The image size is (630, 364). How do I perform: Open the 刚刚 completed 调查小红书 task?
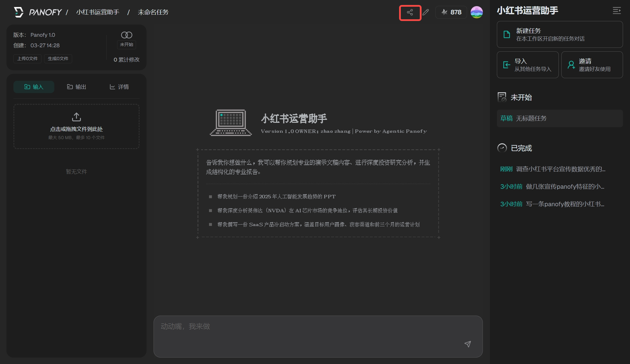point(553,169)
